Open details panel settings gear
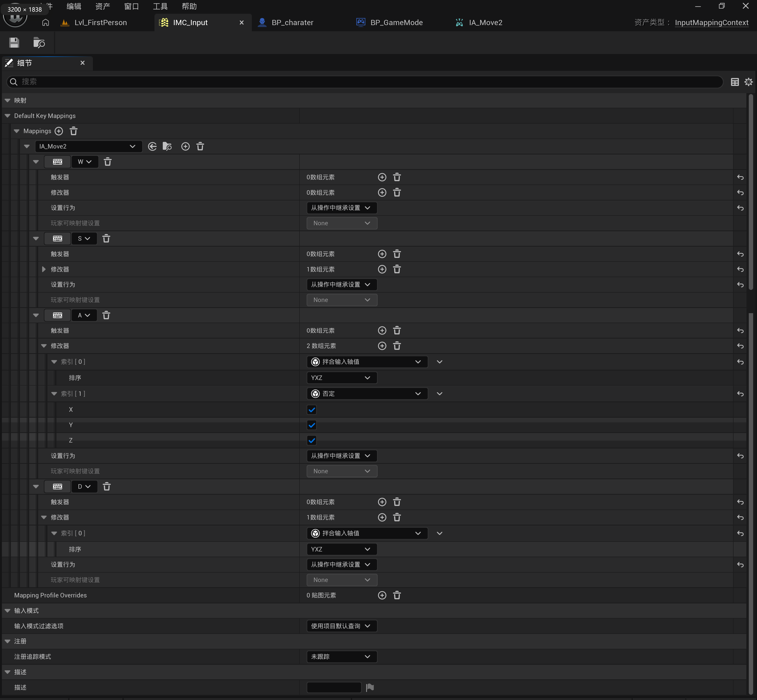Image resolution: width=757 pixels, height=700 pixels. coord(748,82)
